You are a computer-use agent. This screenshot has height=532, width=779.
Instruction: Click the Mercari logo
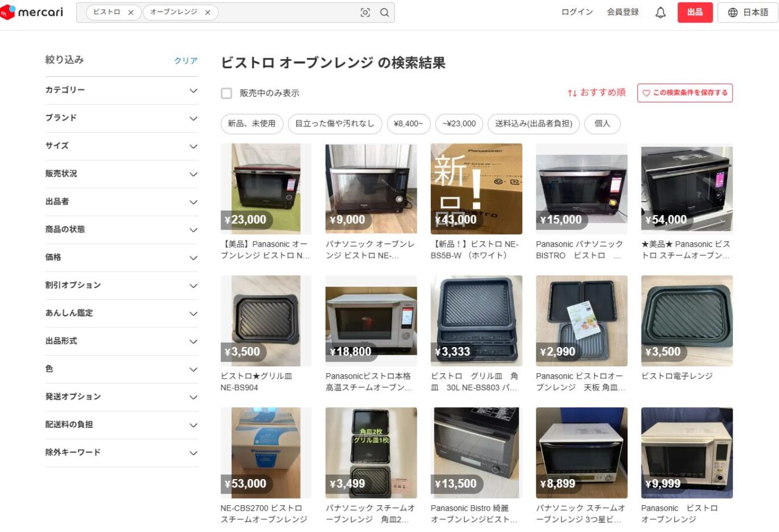32,12
